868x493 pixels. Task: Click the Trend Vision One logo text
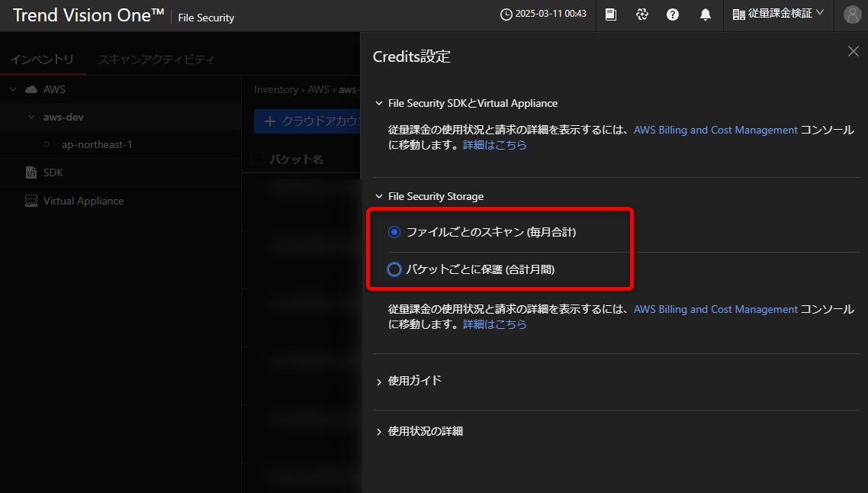click(88, 15)
